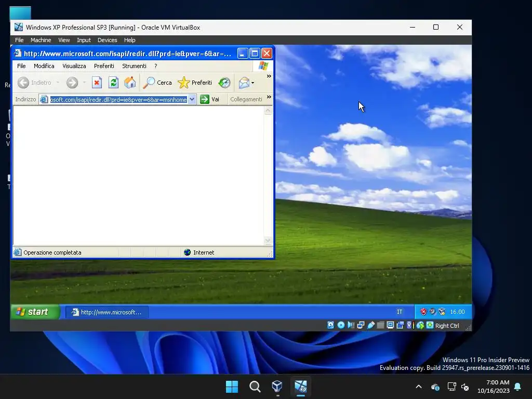532x399 pixels.
Task: Click VirtualBox Manager cube taskbar icon
Action: 277,387
